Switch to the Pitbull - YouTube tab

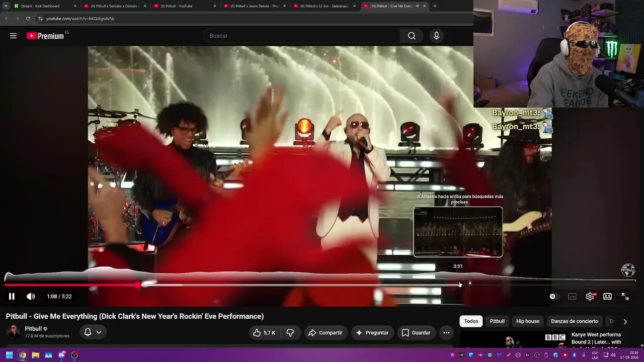point(185,6)
